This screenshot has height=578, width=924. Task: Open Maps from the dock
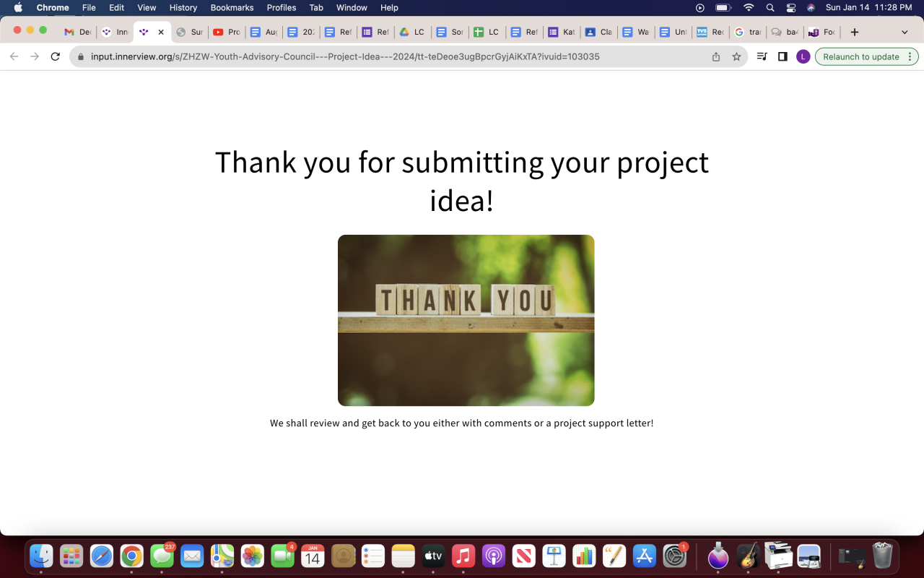point(222,556)
